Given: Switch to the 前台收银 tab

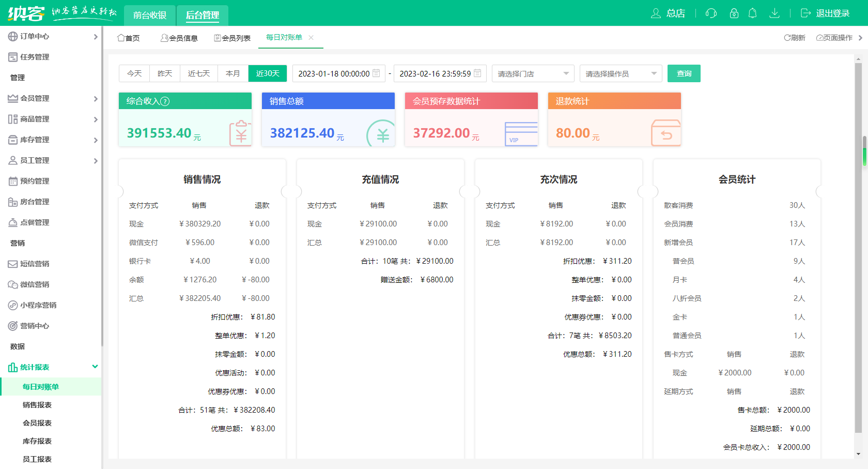Looking at the screenshot, I should click(x=150, y=15).
